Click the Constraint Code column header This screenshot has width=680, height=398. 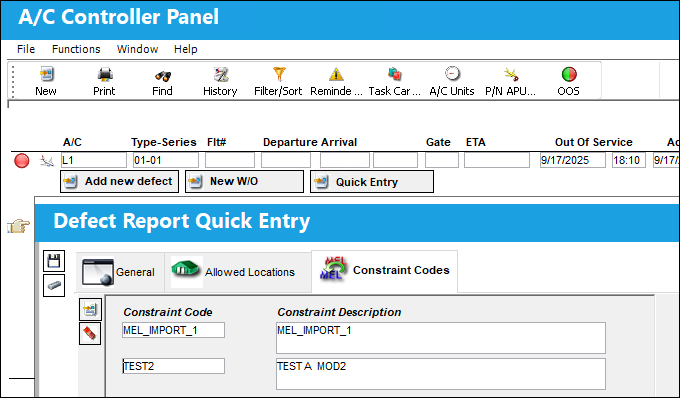click(168, 312)
